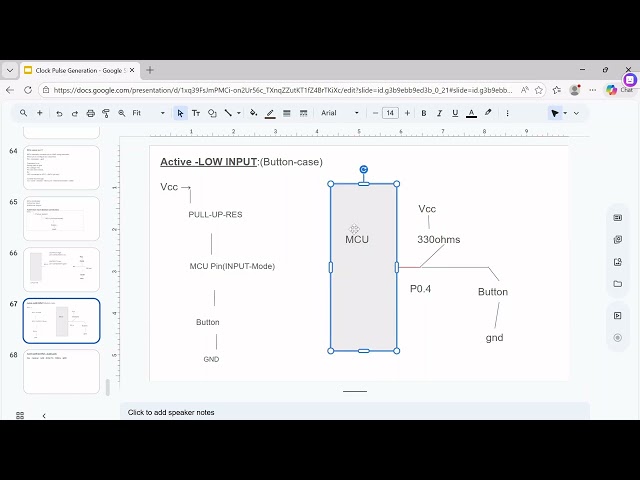Select the Text box tool

(196, 113)
